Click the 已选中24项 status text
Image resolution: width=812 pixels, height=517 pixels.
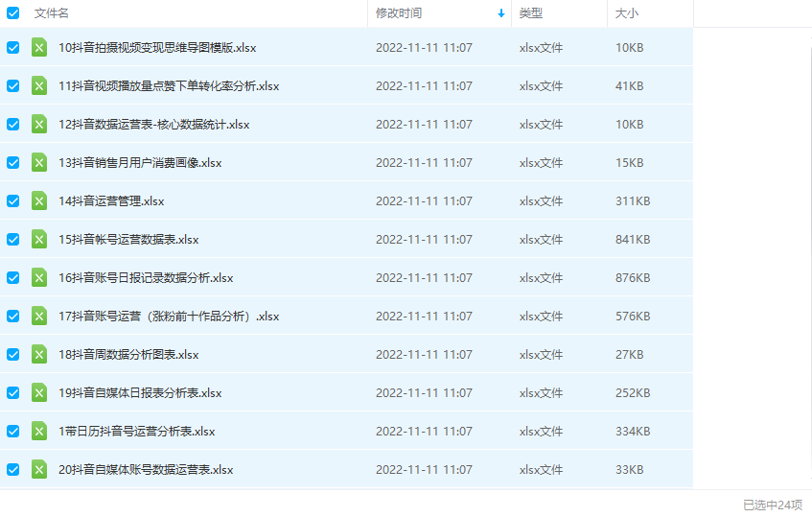point(773,505)
